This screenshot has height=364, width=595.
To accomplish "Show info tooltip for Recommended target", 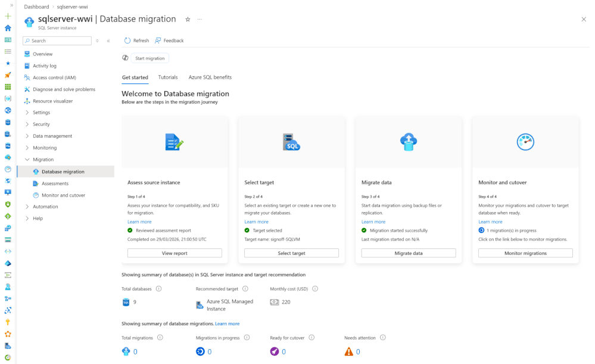I will pyautogui.click(x=245, y=289).
